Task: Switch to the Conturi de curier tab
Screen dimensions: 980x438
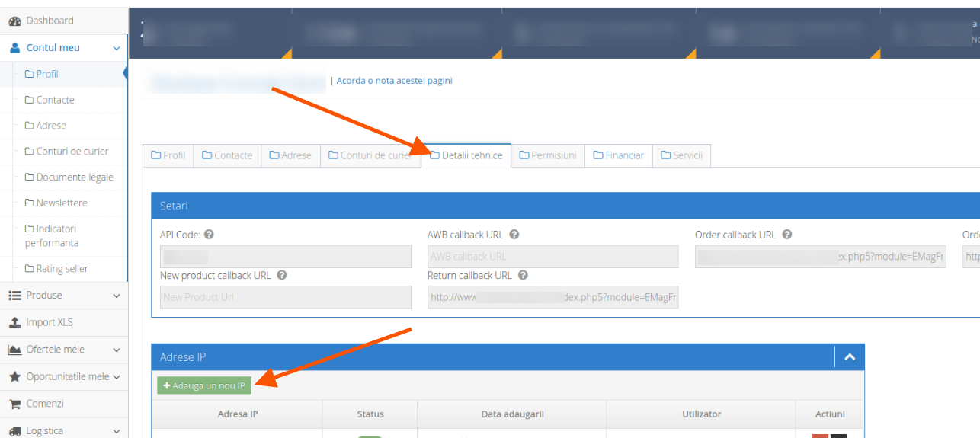Action: coord(370,155)
